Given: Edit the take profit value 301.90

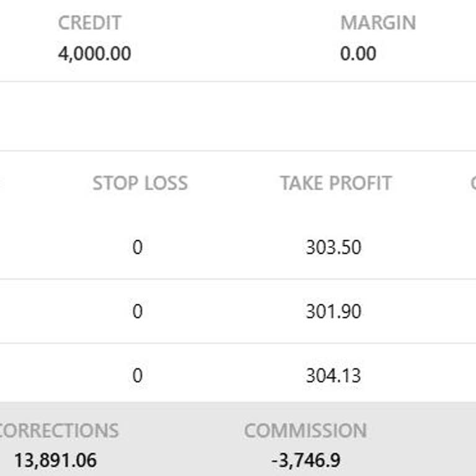Looking at the screenshot, I should (333, 311).
